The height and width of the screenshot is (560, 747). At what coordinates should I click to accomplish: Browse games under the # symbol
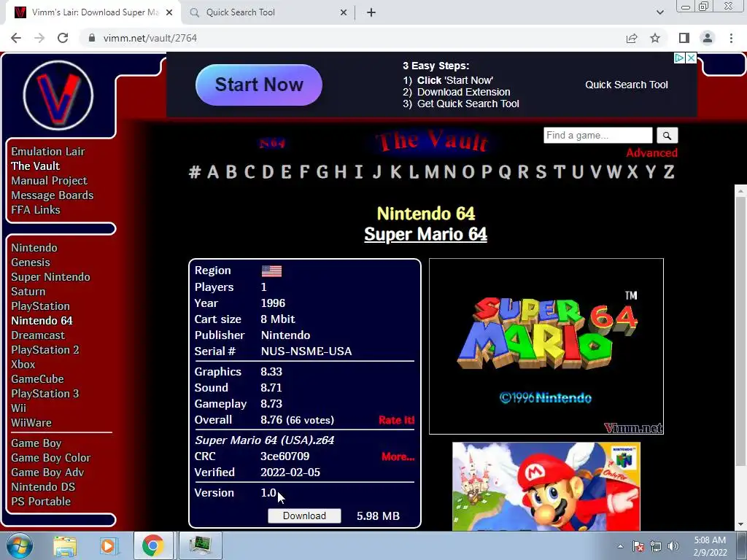tap(194, 172)
